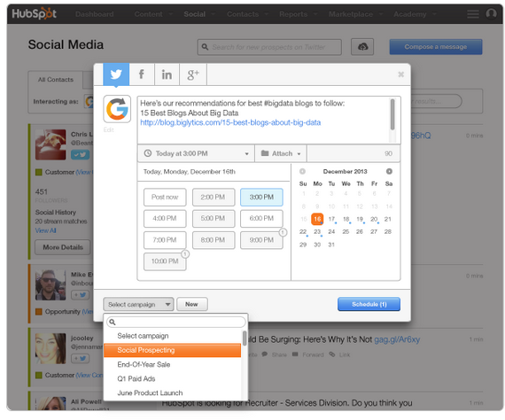Image resolution: width=505 pixels, height=420 pixels.
Task: Pick the 8:00 PM time slot
Action: (214, 240)
